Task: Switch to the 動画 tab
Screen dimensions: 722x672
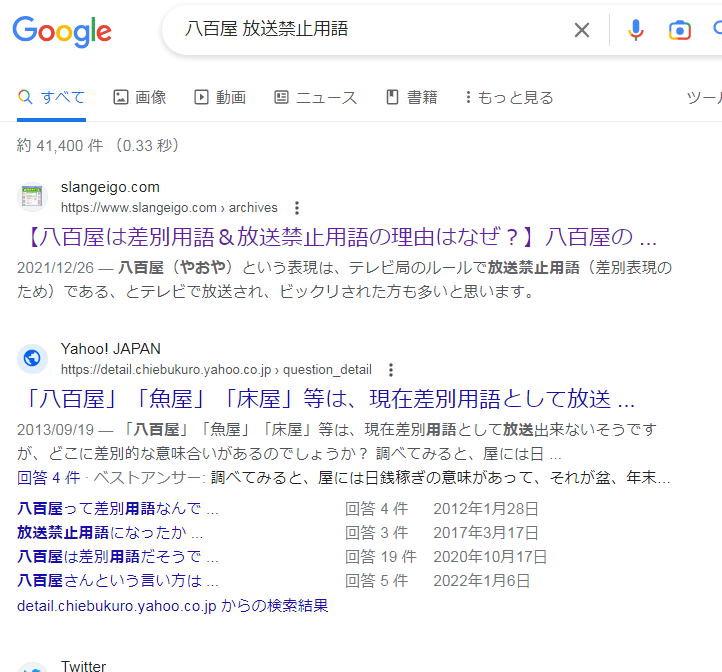Action: (x=220, y=98)
